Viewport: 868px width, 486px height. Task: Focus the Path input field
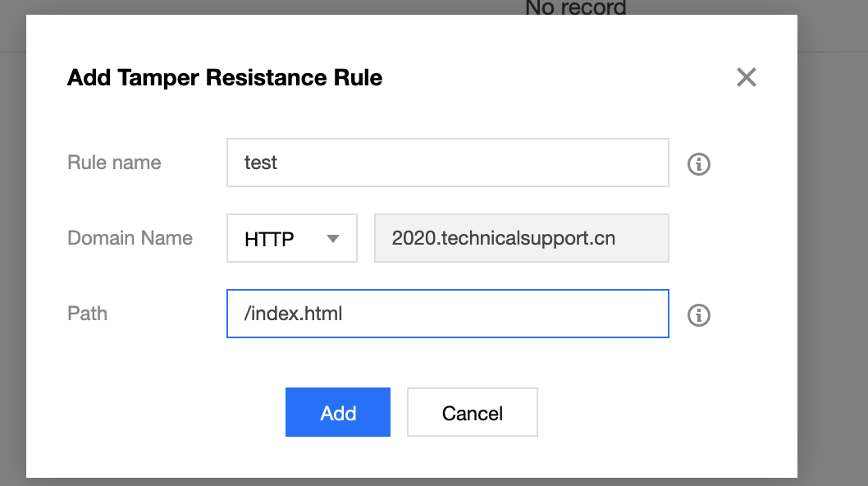coord(448,314)
